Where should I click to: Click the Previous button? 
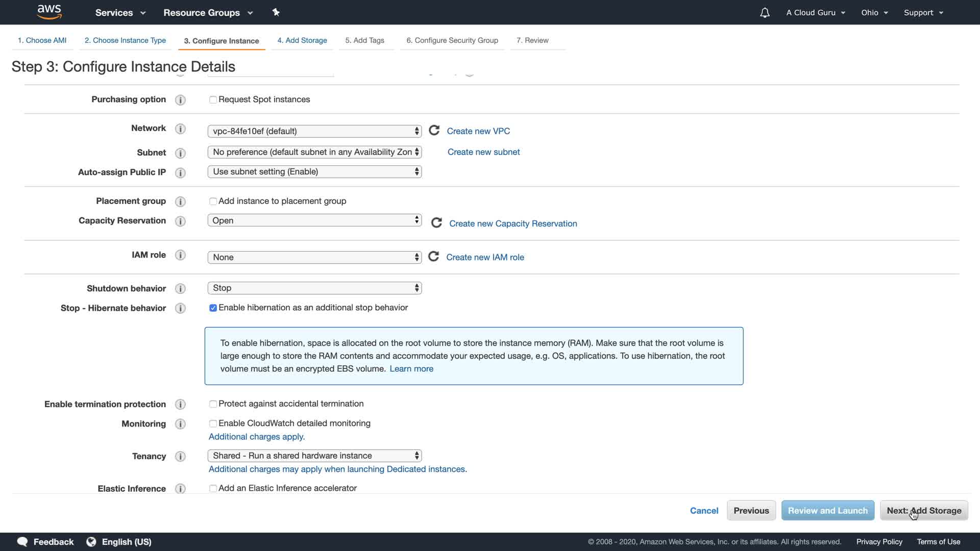(751, 511)
